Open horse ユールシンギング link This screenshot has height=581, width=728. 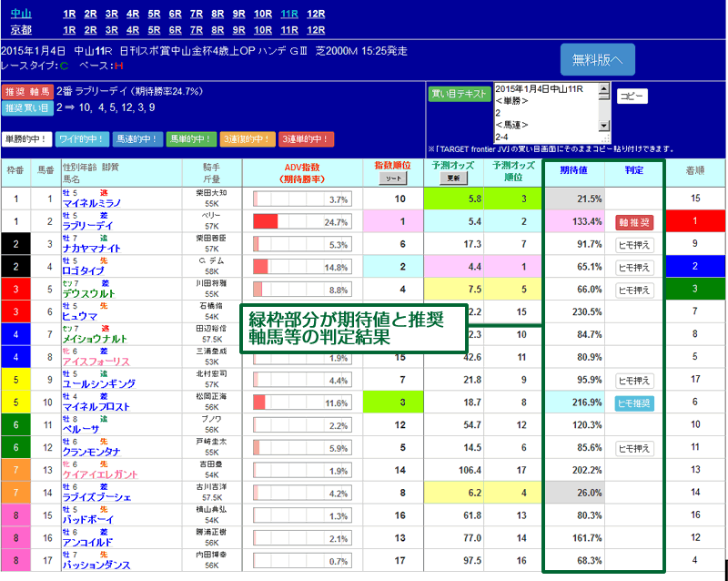pos(99,384)
